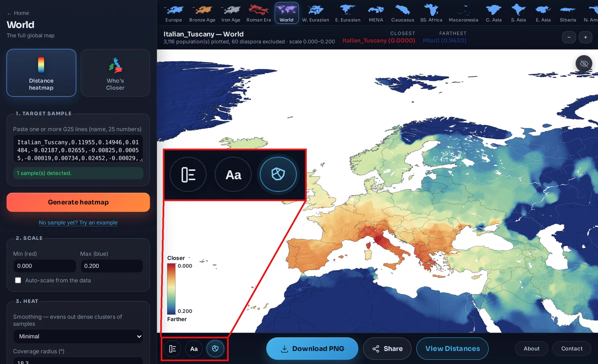Select the E. Eurasian map

[348, 13]
